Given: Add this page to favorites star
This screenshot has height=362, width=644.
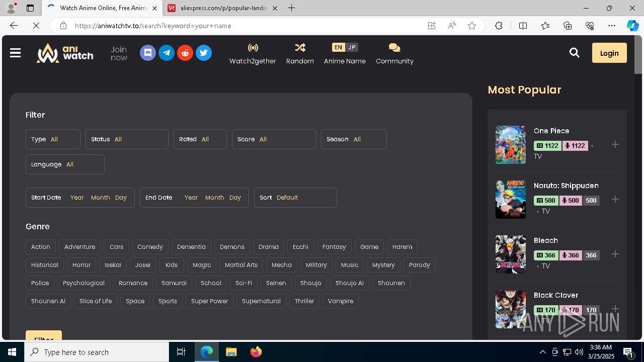Looking at the screenshot, I should pyautogui.click(x=472, y=26).
